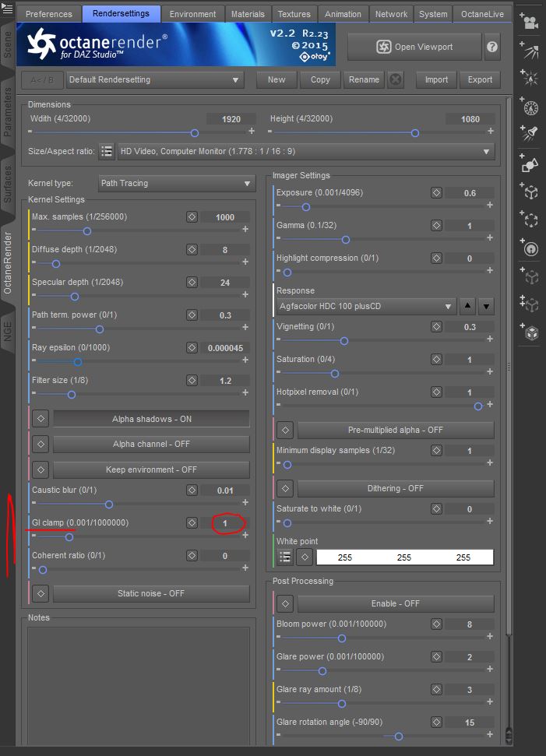Click the New render setting button
Viewport: 546px width, 756px height.
point(277,79)
